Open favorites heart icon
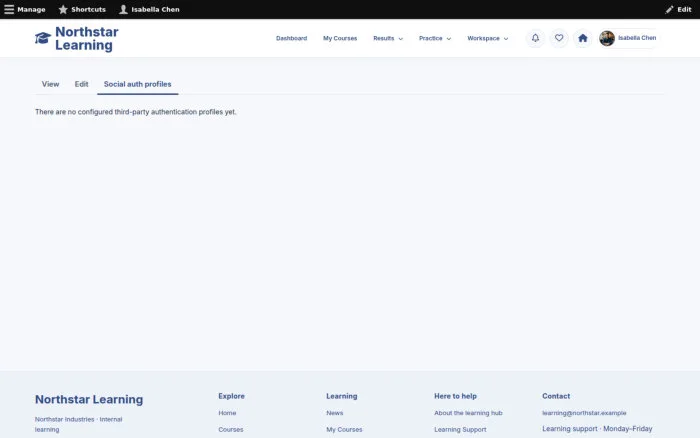 [x=559, y=38]
